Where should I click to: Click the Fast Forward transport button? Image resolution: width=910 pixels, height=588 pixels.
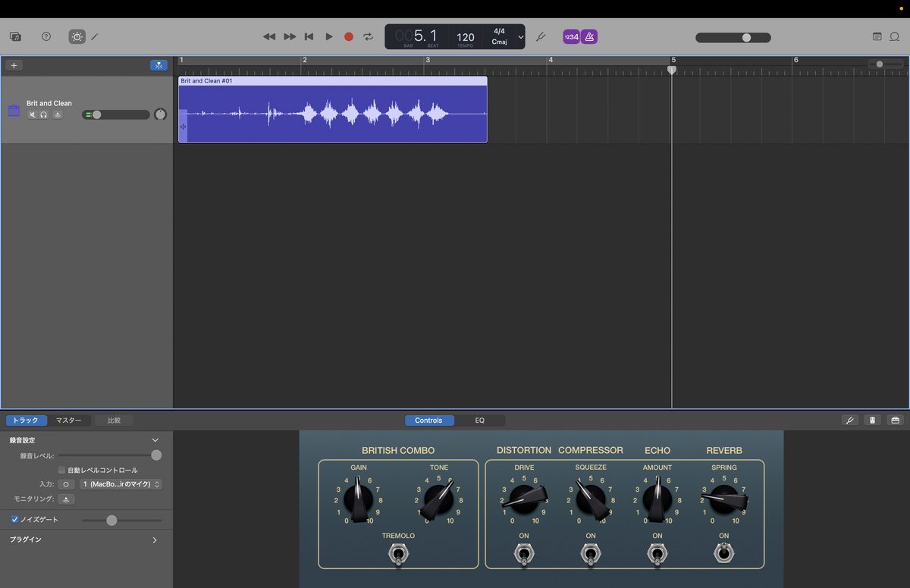[290, 36]
